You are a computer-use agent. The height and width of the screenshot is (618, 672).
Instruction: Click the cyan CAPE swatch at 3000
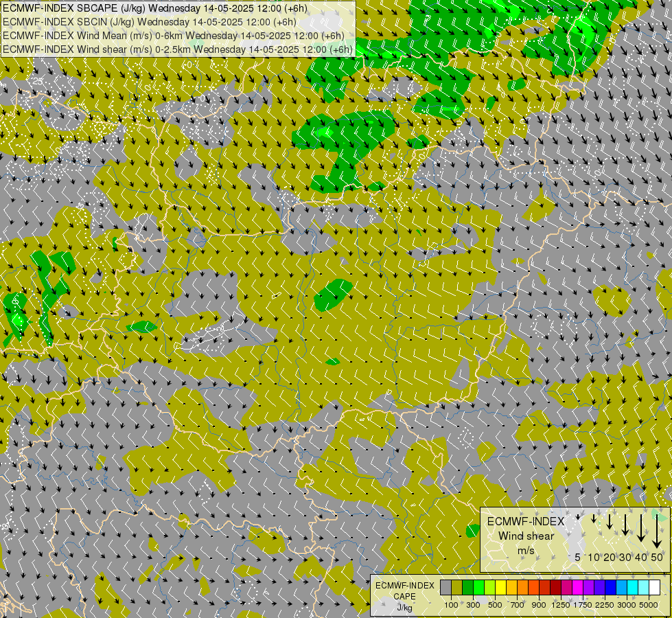tap(633, 587)
